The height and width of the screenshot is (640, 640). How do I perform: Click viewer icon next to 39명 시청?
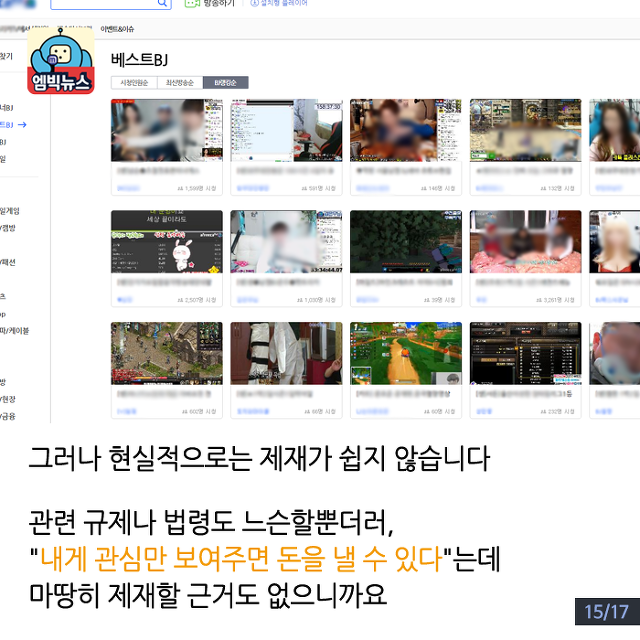427,300
